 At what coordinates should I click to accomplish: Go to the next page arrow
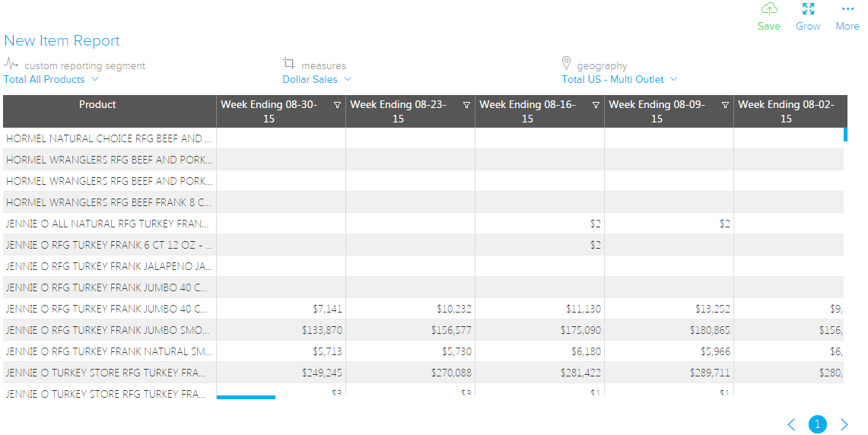(x=844, y=424)
